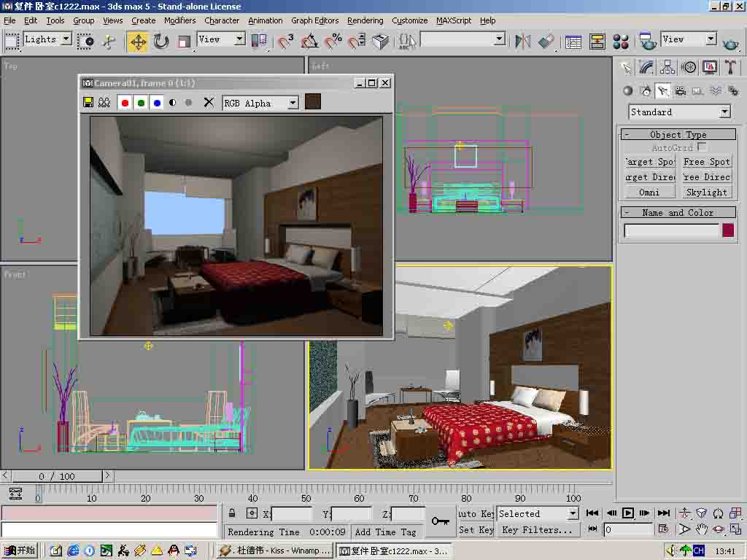Activate the Rotate tool in main toolbar

[x=161, y=41]
